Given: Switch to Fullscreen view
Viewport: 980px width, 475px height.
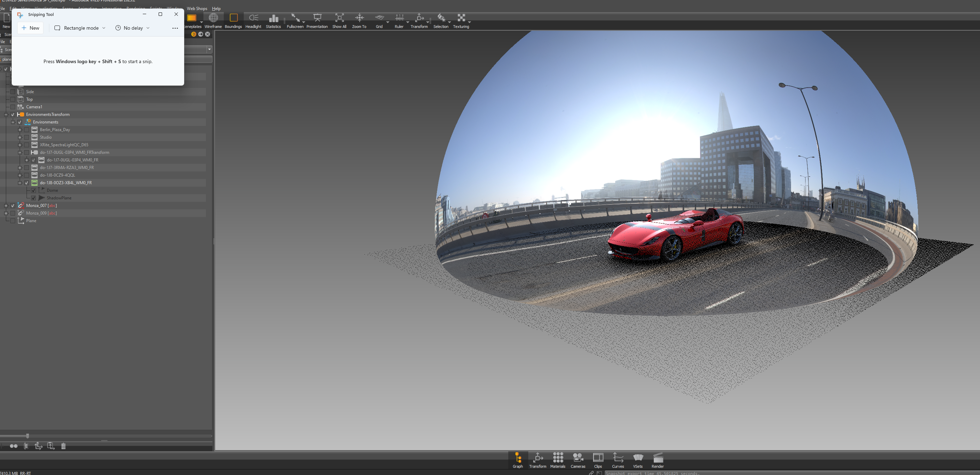Looking at the screenshot, I should point(295,21).
